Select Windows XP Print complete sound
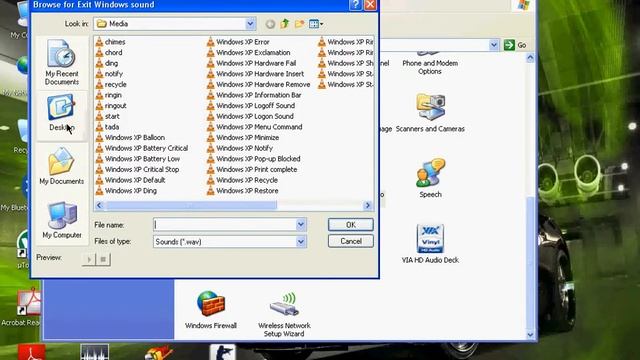 click(x=252, y=169)
